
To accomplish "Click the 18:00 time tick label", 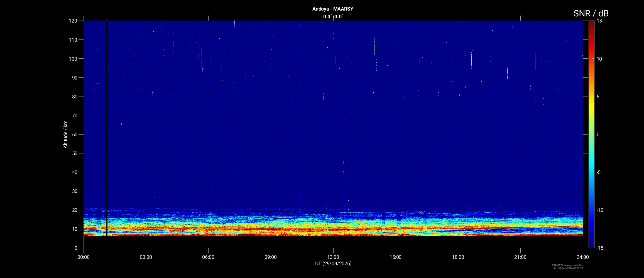I will (x=458, y=257).
